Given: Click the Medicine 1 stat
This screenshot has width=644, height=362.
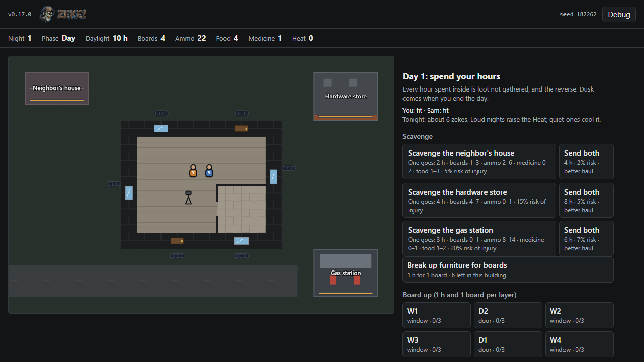Looking at the screenshot, I should pyautogui.click(x=265, y=38).
